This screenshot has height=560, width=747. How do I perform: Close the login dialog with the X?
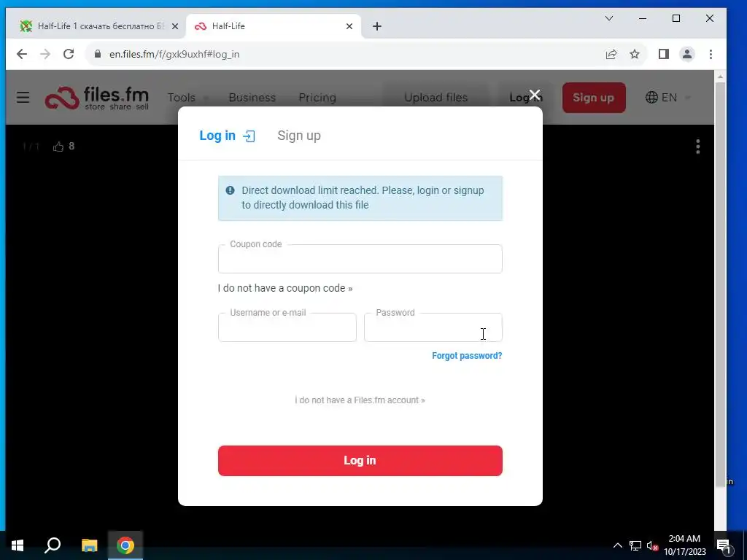[x=535, y=95]
